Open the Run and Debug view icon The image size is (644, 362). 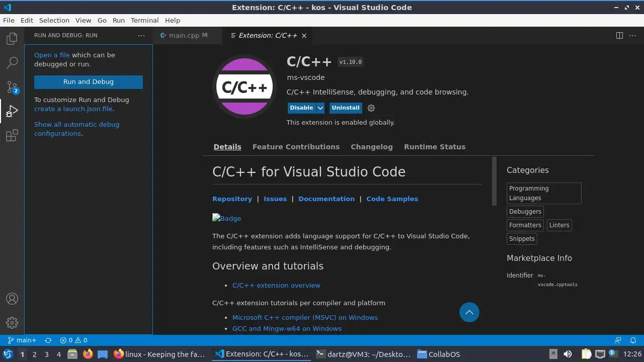coord(12,111)
